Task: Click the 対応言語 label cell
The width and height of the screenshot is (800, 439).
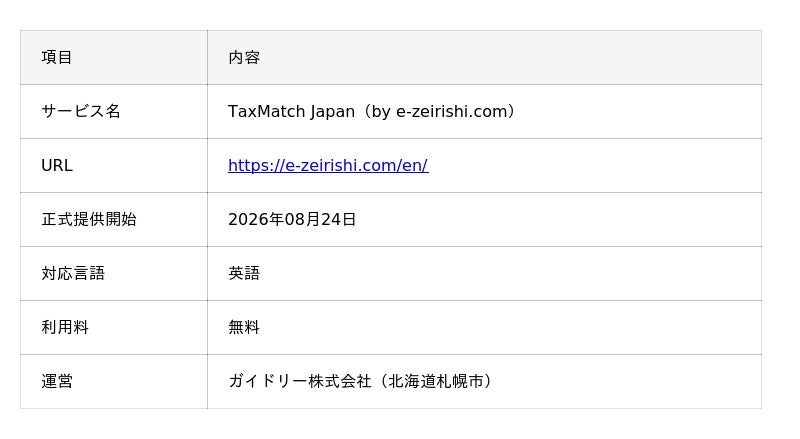Action: tap(114, 274)
